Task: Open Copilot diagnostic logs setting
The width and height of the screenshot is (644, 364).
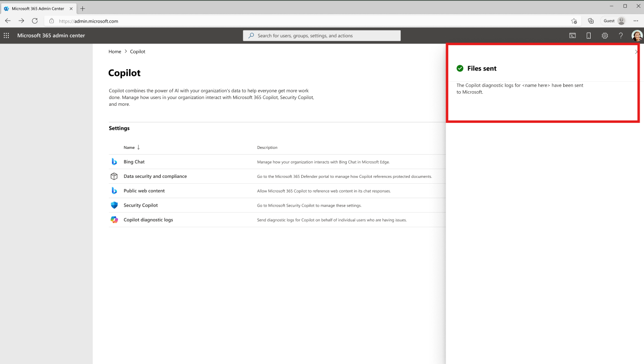Action: (x=148, y=220)
